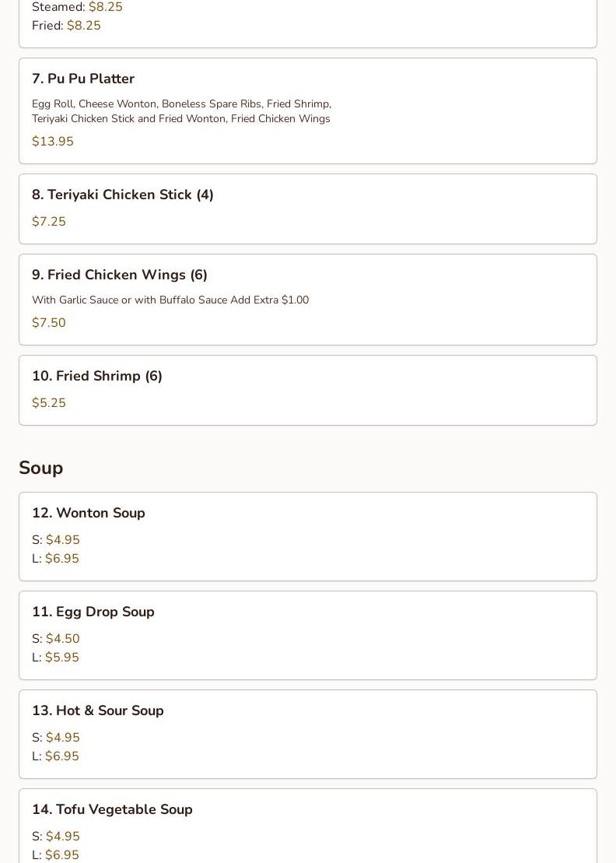Click the $5.25 Fried Shrimp price
The height and width of the screenshot is (863, 616).
(49, 403)
